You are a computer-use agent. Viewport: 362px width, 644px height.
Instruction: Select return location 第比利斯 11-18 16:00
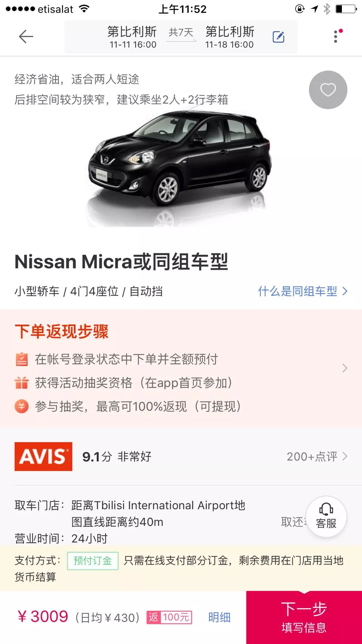point(230,37)
